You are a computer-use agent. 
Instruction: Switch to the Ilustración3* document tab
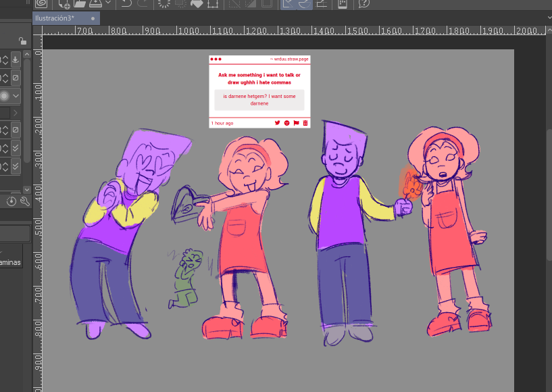coord(66,18)
